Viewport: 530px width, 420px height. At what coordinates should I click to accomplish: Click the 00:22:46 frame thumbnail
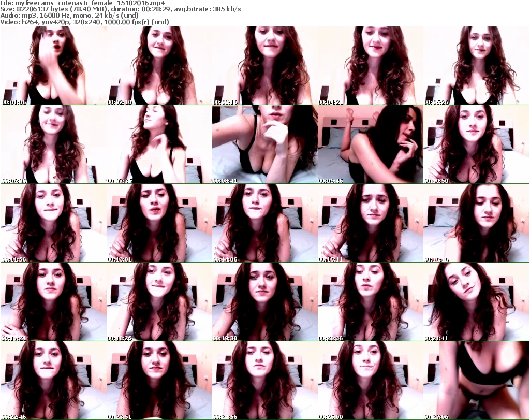pos(53,381)
